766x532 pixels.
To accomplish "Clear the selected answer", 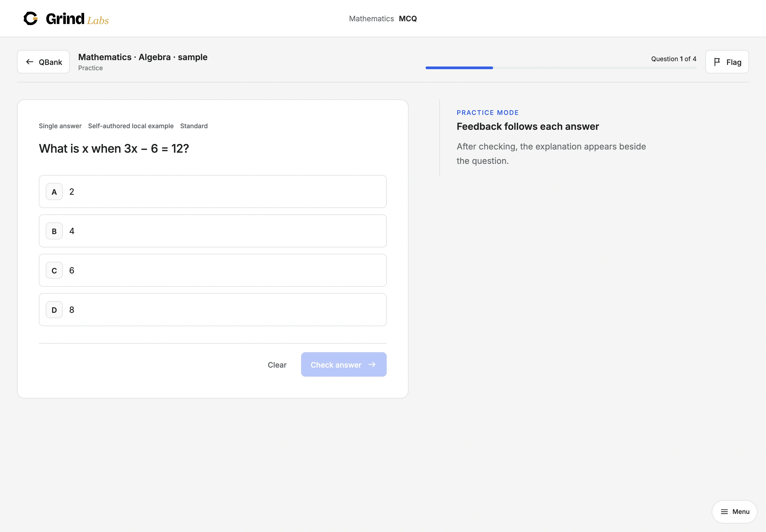I will pos(277,365).
